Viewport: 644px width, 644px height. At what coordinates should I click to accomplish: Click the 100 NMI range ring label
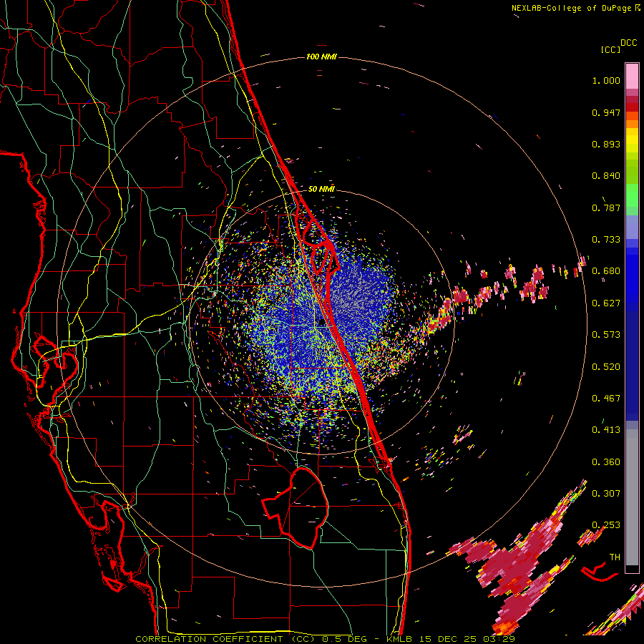point(321,57)
